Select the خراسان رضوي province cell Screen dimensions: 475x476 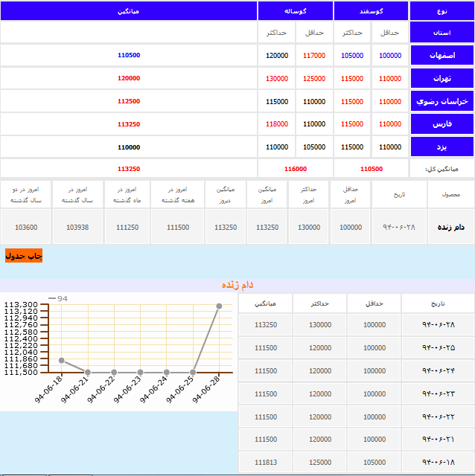(x=442, y=101)
